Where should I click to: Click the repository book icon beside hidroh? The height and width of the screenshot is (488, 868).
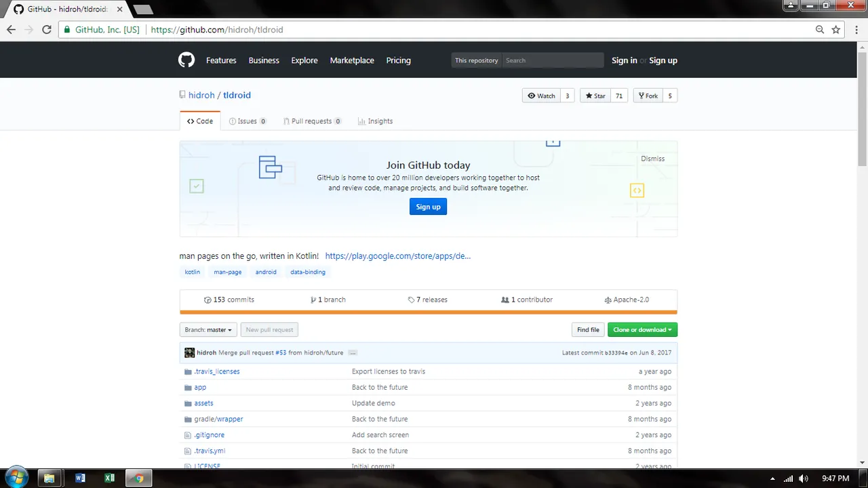tap(182, 96)
